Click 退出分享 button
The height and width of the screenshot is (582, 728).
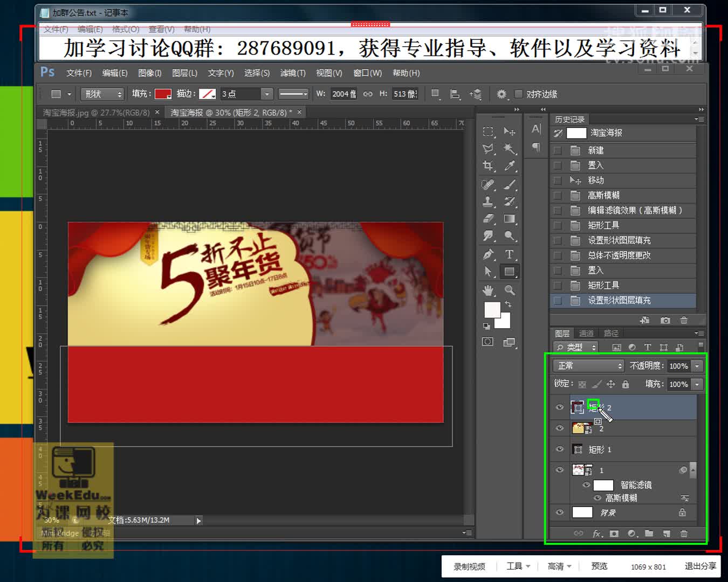[700, 566]
